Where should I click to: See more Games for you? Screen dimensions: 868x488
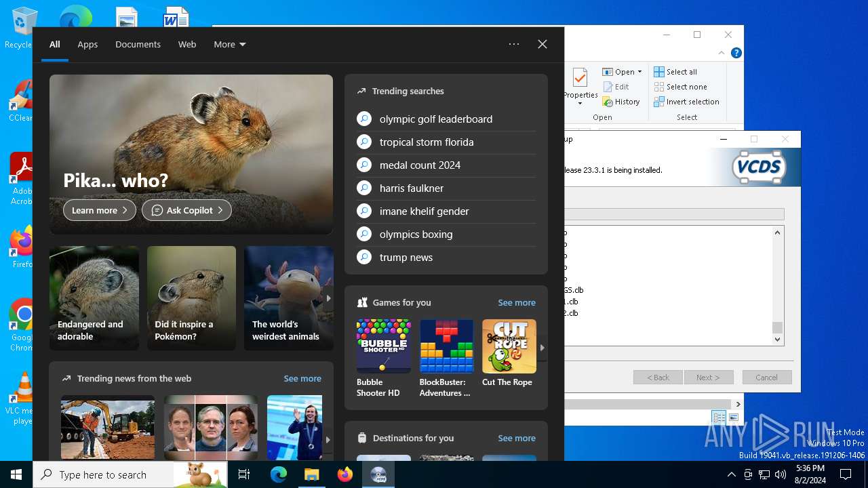(x=517, y=302)
